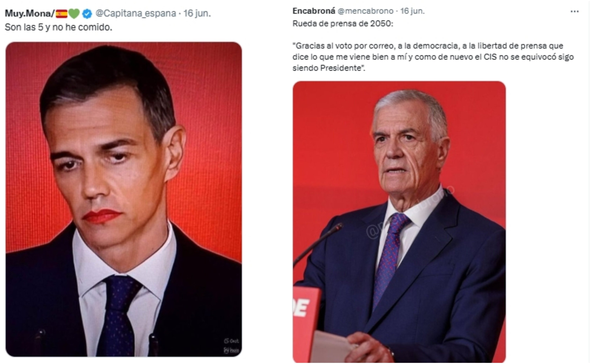This screenshot has width=605, height=364.
Task: Open the 16 jun. timestamp on mencabrono's tweet
Action: (412, 11)
